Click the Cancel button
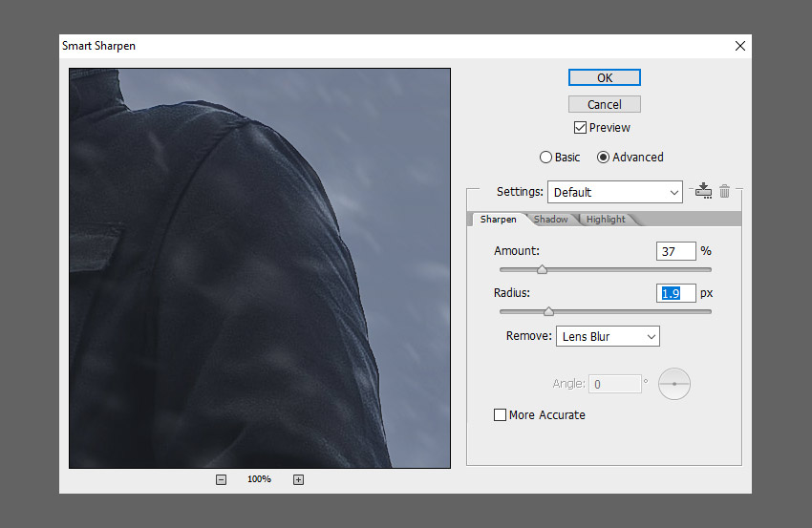 click(x=605, y=104)
